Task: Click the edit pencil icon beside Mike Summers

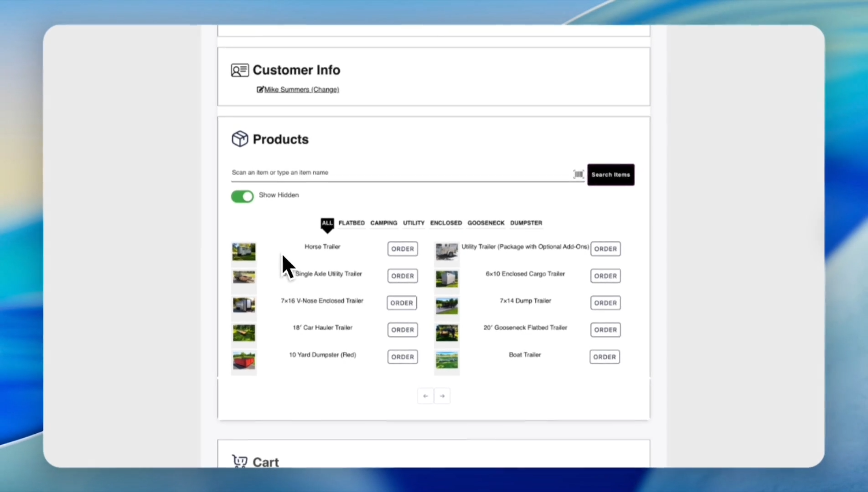Action: click(260, 90)
